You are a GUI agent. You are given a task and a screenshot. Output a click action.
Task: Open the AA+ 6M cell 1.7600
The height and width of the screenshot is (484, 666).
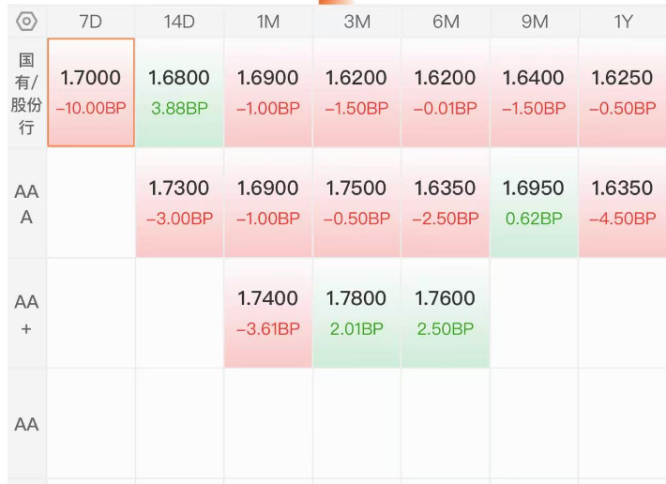(x=446, y=313)
